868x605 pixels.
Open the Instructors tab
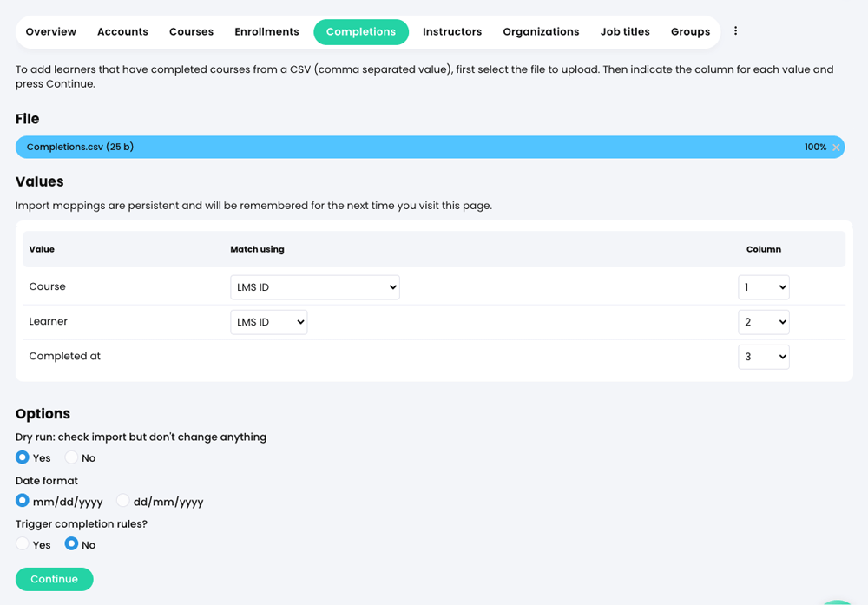[x=452, y=31]
